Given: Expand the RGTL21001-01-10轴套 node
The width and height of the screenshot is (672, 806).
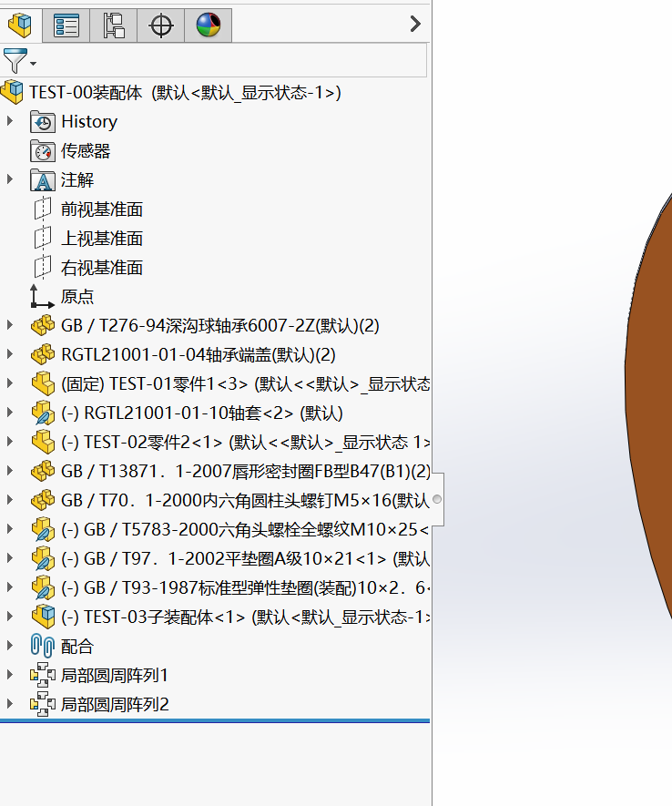Looking at the screenshot, I should pyautogui.click(x=10, y=413).
